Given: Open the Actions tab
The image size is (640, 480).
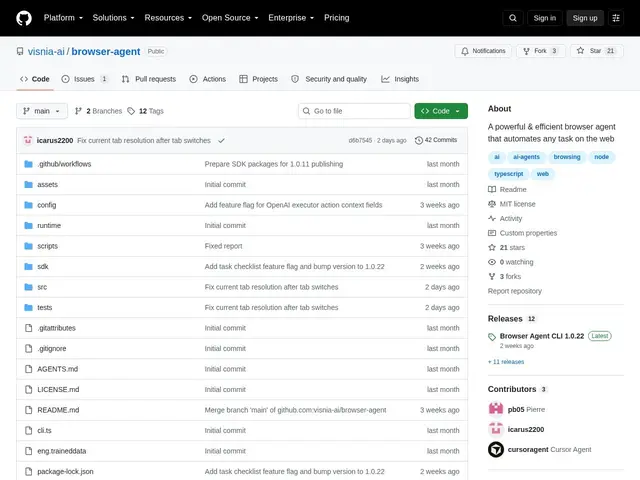Looking at the screenshot, I should pyautogui.click(x=208, y=79).
